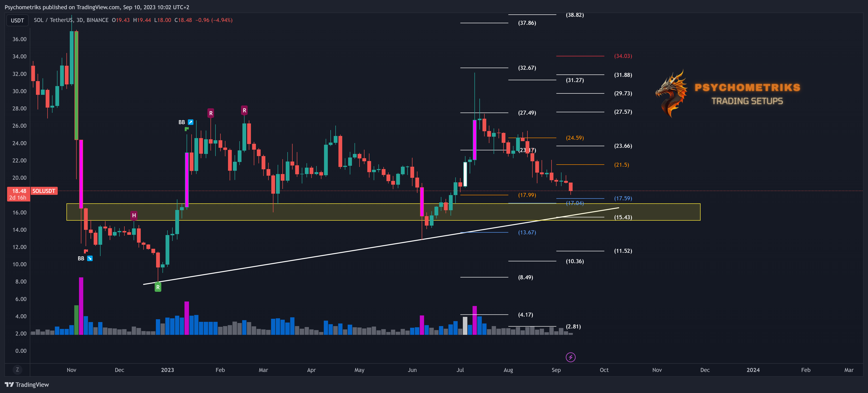868x393 pixels.
Task: Click the (2.81) level label
Action: [x=573, y=327]
